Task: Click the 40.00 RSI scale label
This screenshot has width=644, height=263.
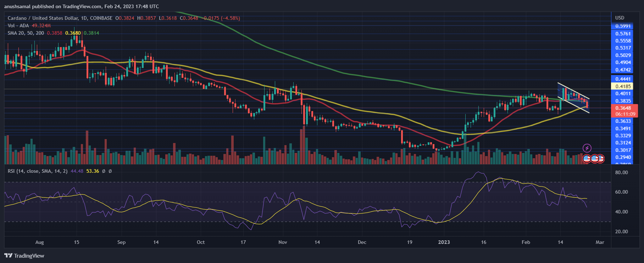Action: click(621, 212)
